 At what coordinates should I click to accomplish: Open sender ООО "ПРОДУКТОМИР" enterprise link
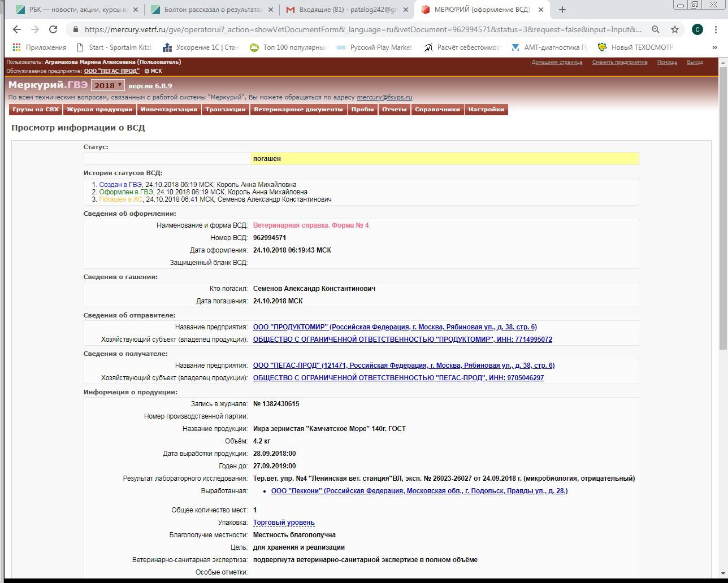click(395, 327)
